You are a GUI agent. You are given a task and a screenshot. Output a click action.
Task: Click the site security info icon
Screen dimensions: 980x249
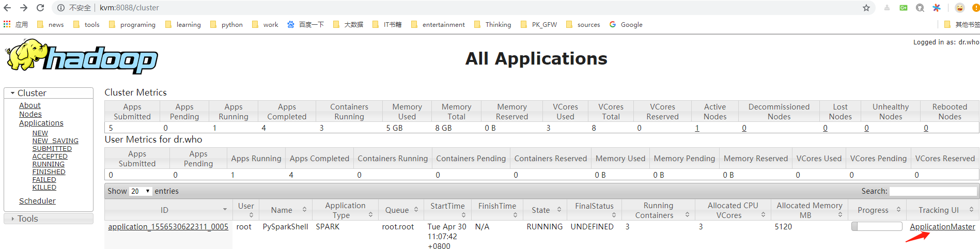[x=61, y=8]
